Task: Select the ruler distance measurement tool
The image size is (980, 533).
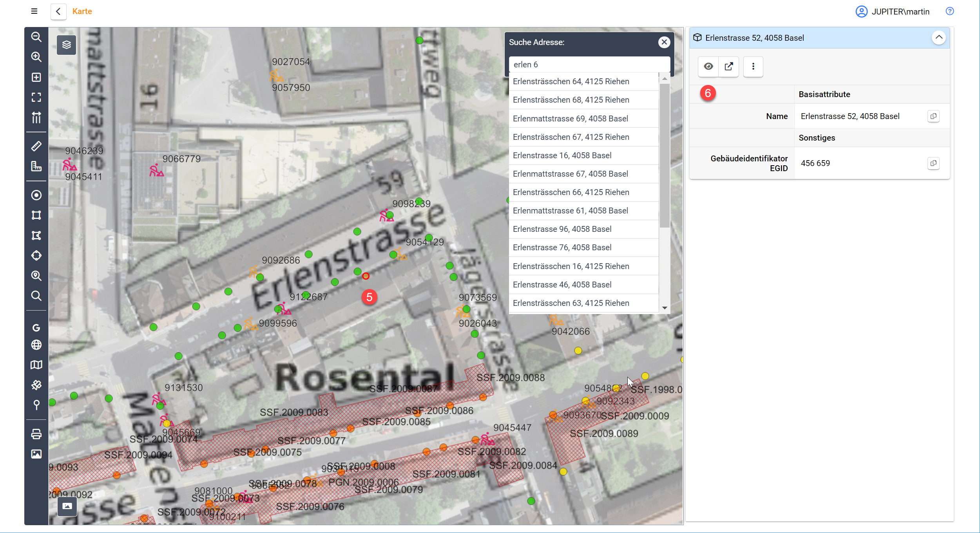Action: [36, 146]
